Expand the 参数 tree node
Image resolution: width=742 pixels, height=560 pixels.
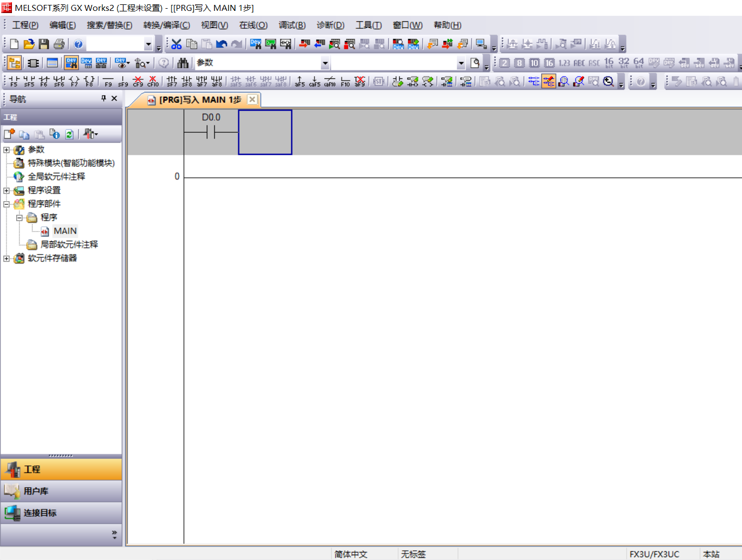point(7,150)
